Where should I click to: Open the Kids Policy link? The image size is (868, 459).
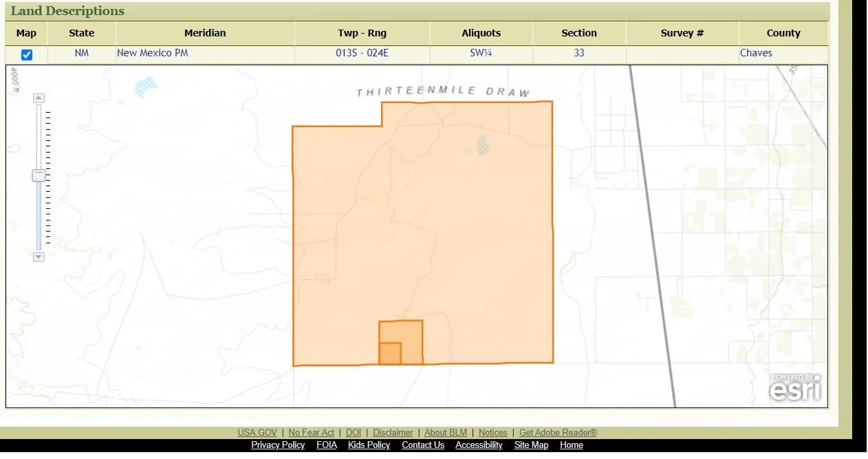coord(369,445)
